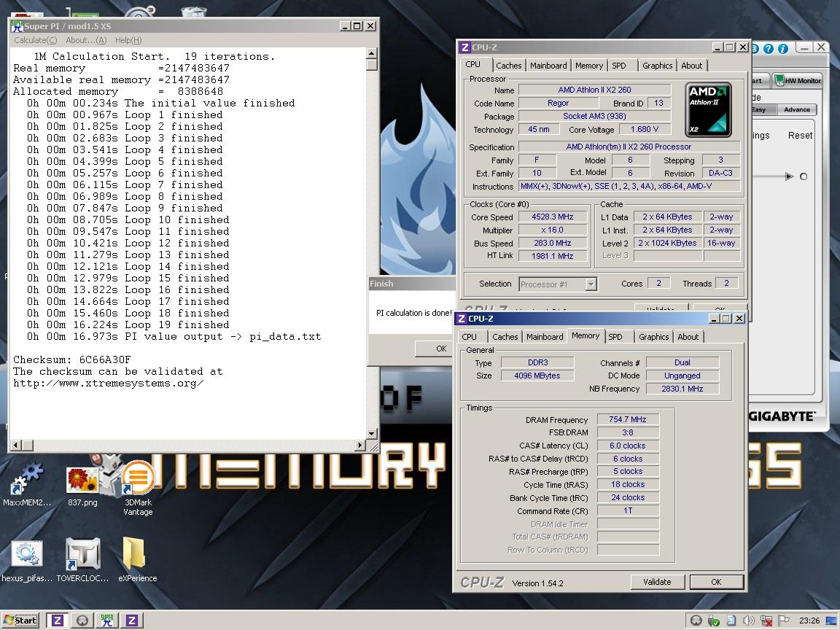Click the AMD Athlon II processor logo
Screen dimensions: 840x630
[x=708, y=110]
